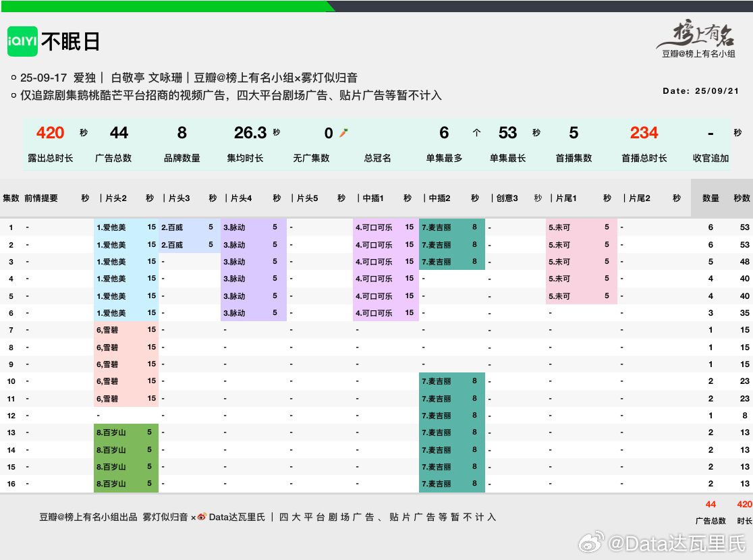Click the 片尾2 column header
The width and height of the screenshot is (753, 560).
click(x=640, y=198)
